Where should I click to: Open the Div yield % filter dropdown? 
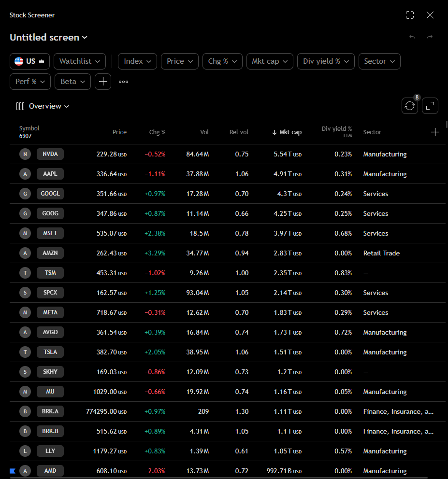pyautogui.click(x=326, y=61)
